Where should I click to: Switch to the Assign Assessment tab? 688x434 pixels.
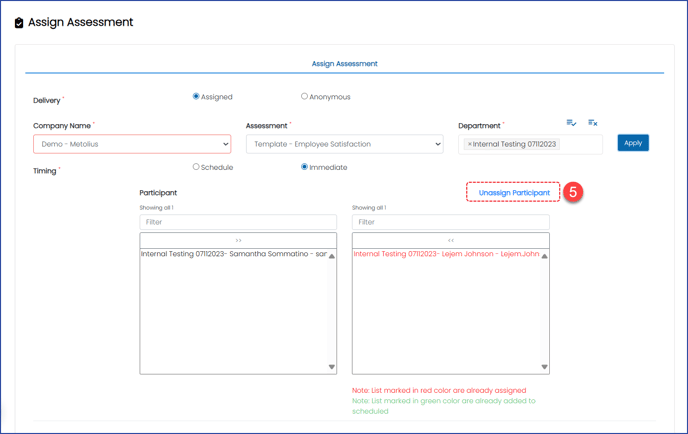click(344, 64)
